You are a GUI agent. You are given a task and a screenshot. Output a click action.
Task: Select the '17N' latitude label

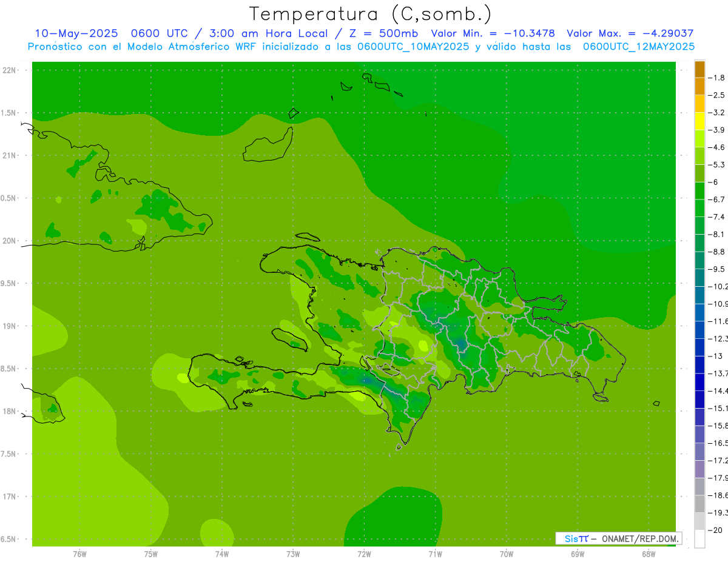click(10, 497)
